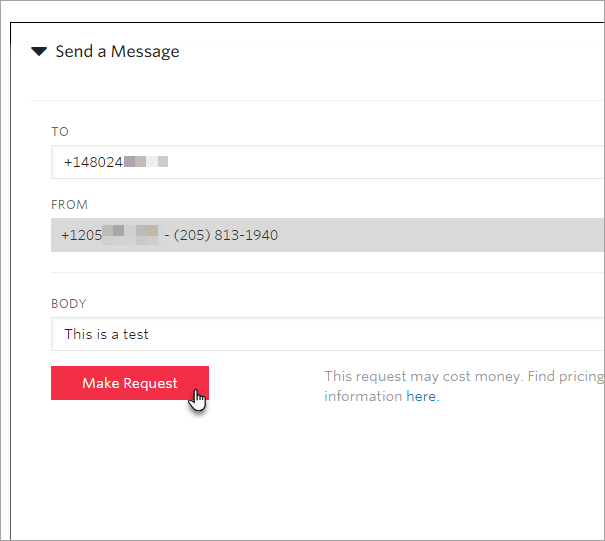Click the FROM field label
605x541 pixels.
point(69,205)
